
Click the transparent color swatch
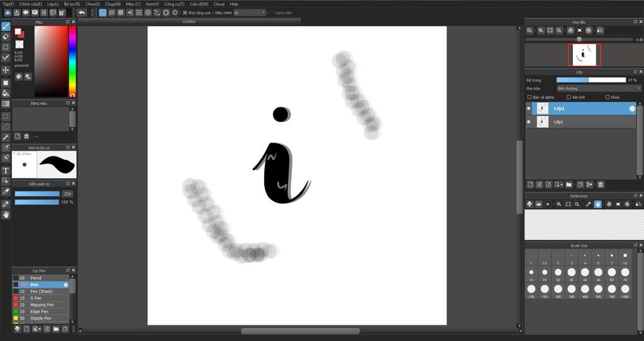click(x=19, y=44)
